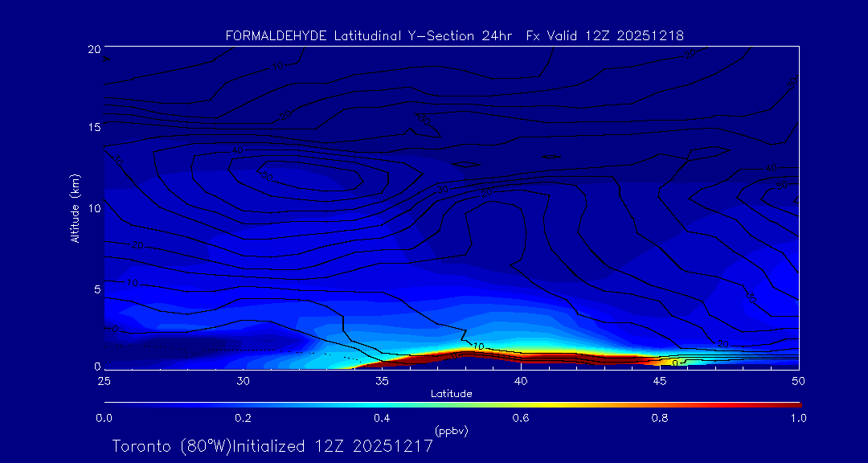Click the 0.2 colorbar tick label

(243, 418)
